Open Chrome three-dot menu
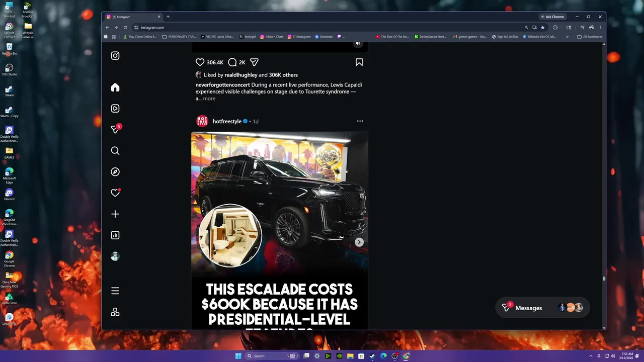This screenshot has width=644, height=362. click(600, 28)
